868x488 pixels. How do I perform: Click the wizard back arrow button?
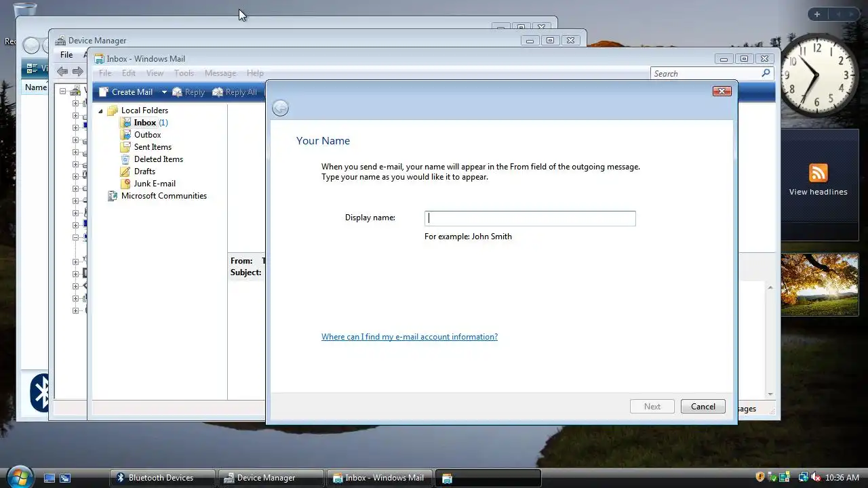point(280,108)
